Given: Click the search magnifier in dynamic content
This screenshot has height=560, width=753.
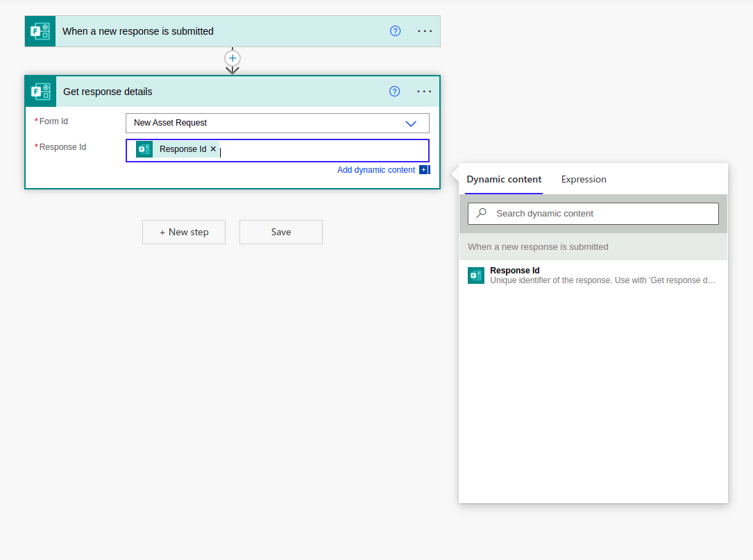Looking at the screenshot, I should tap(481, 213).
